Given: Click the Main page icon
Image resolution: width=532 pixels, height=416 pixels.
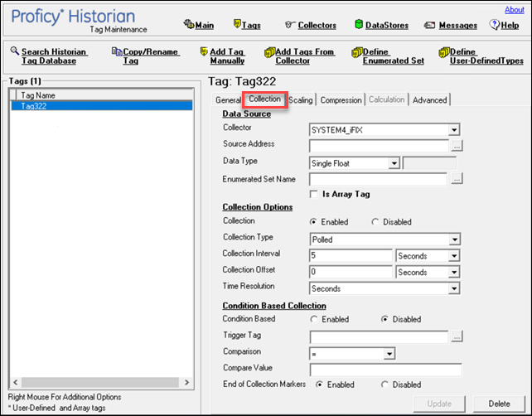Looking at the screenshot, I should (188, 24).
